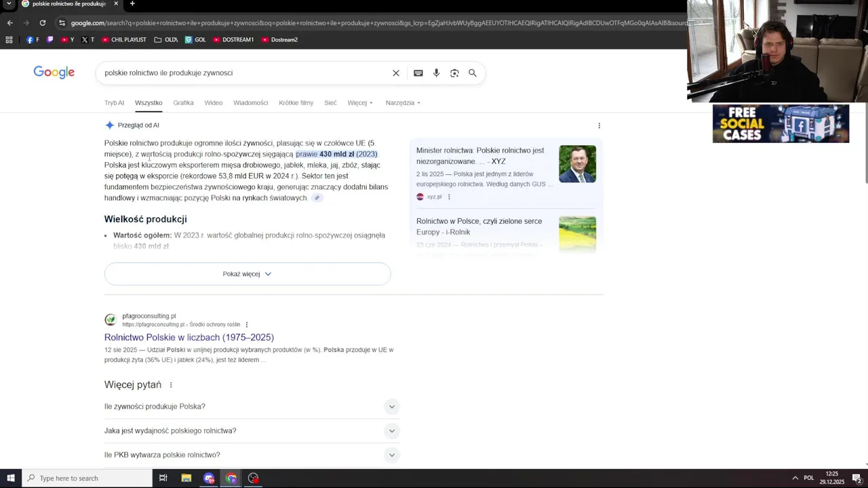Viewport: 868px width, 488px height.
Task: Switch to the Sieć tab
Action: click(330, 103)
